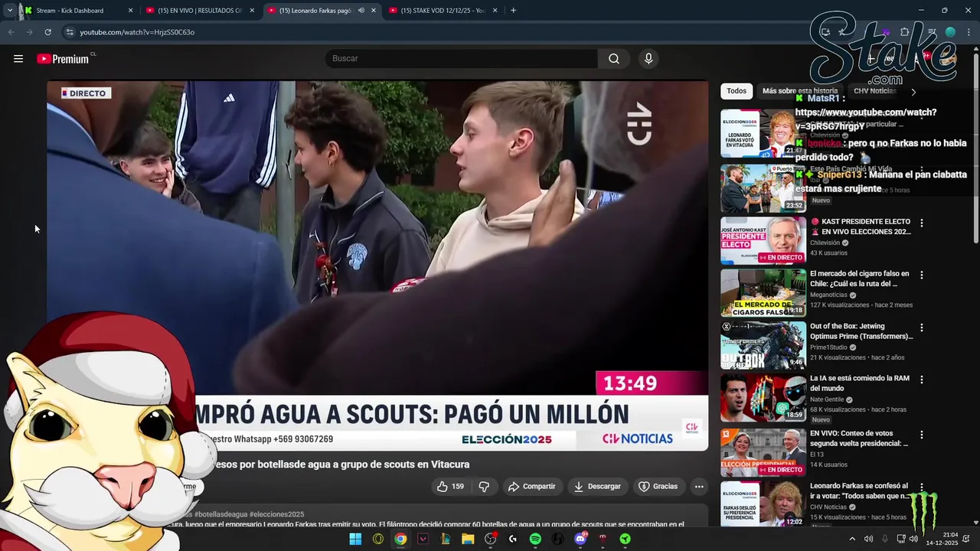This screenshot has width=980, height=551.
Task: Open OBS Studio from taskbar
Action: pyautogui.click(x=491, y=539)
